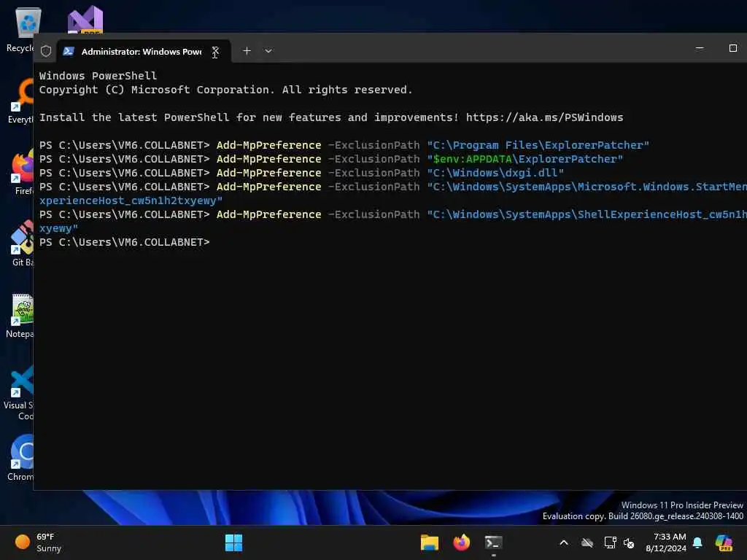Click the empty PS C:\Users\VM6.COLLABNET> prompt line

click(x=124, y=242)
